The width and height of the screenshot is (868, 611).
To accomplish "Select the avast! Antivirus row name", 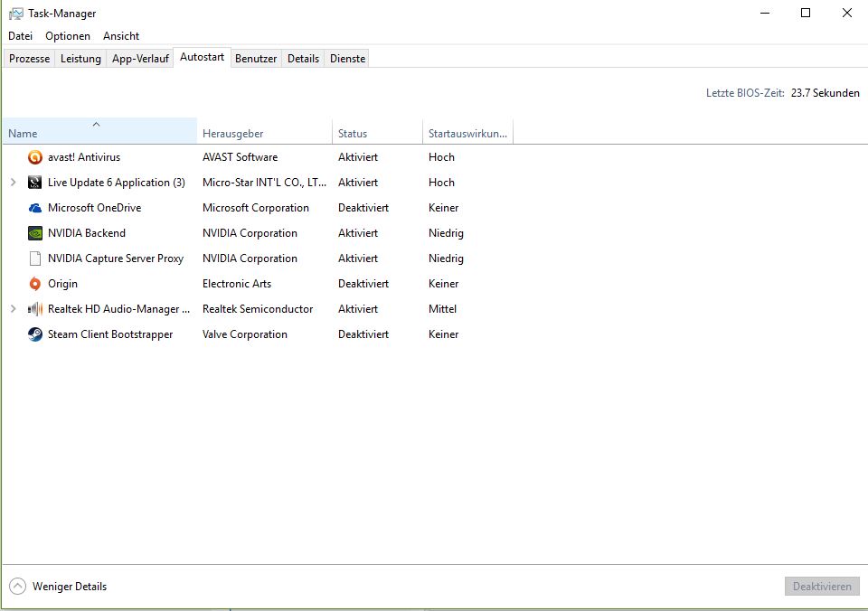I will click(x=84, y=157).
